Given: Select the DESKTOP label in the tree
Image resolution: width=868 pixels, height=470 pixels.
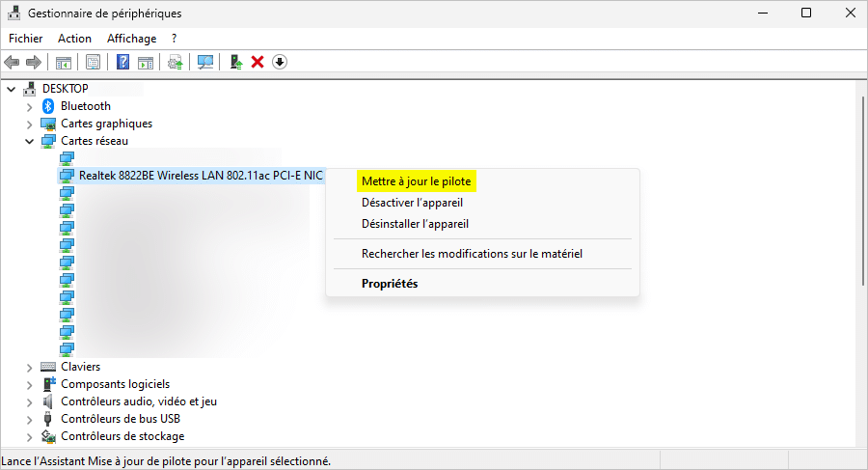Looking at the screenshot, I should tap(66, 89).
